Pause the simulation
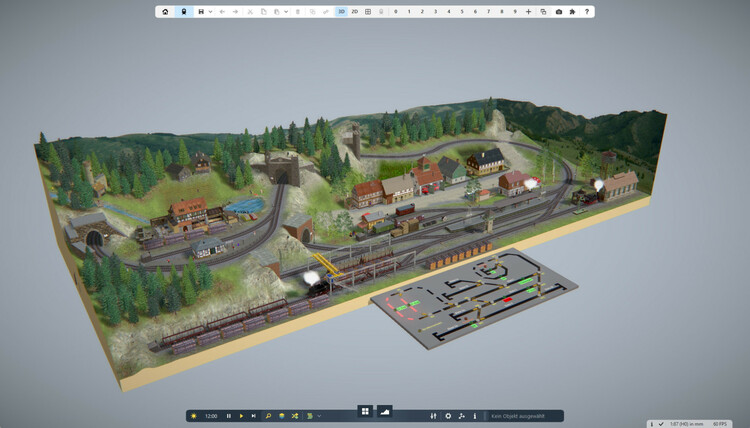 pyautogui.click(x=229, y=416)
